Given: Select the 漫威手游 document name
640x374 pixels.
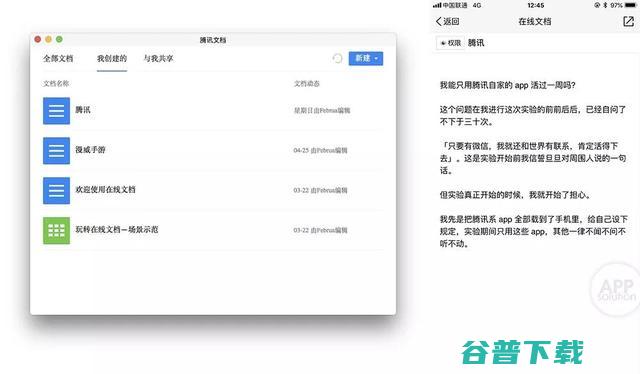Looking at the screenshot, I should (90, 150).
